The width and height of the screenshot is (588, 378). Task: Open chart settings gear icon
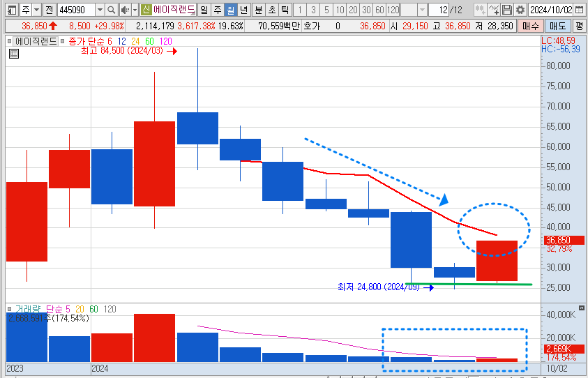[x=520, y=10]
